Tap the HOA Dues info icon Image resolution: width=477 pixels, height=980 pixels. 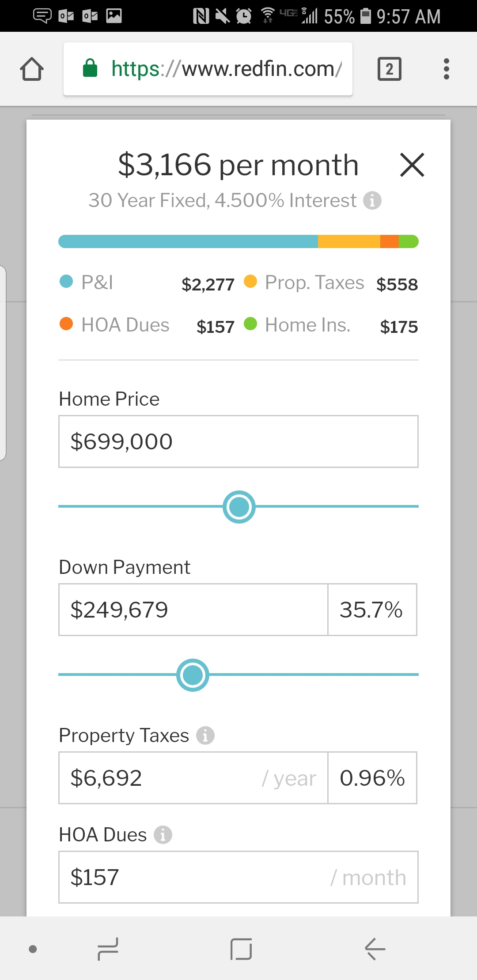tap(163, 835)
